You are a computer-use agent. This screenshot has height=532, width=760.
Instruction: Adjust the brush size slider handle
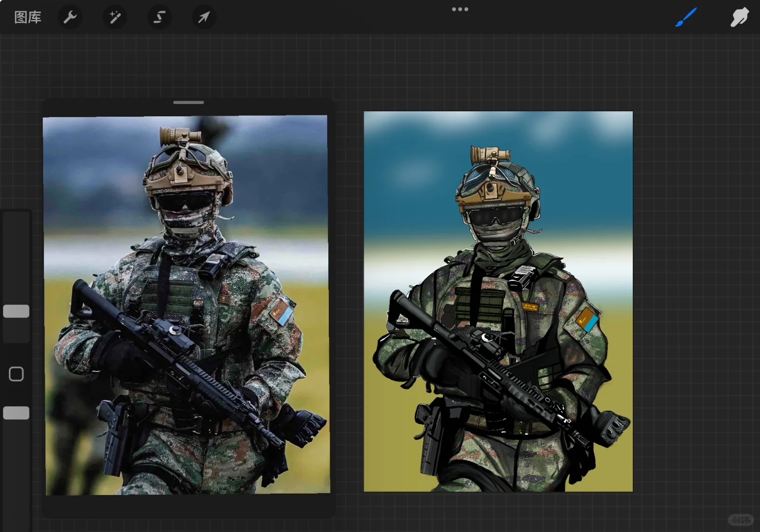click(x=16, y=311)
